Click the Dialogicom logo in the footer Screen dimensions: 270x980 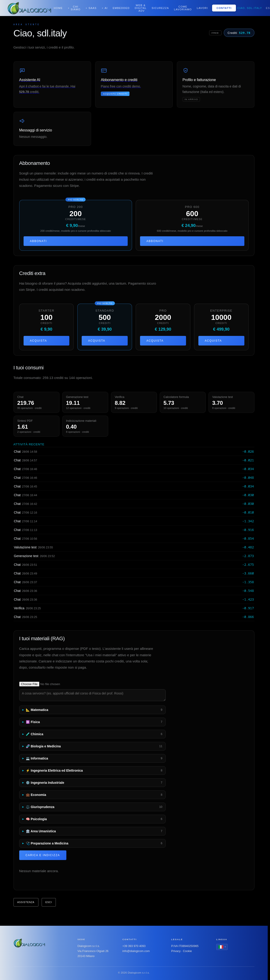tap(29, 943)
